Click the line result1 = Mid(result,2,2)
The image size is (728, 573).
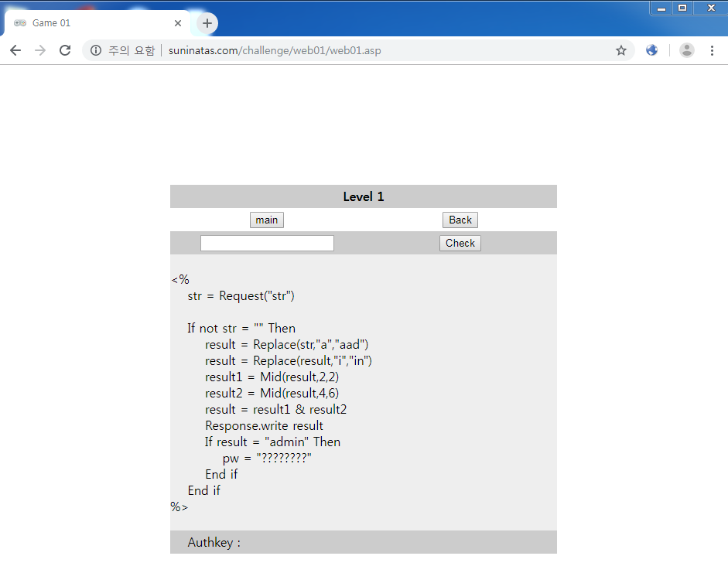tap(272, 377)
